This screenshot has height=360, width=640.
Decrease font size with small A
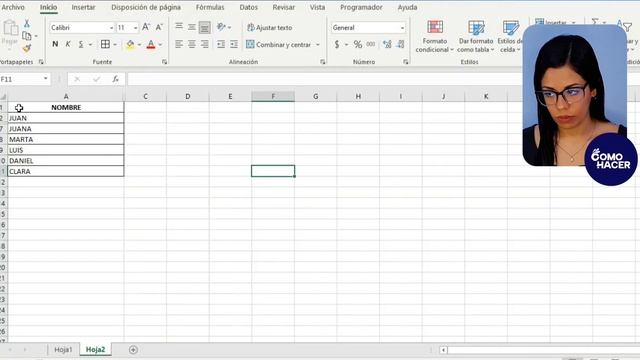159,27
